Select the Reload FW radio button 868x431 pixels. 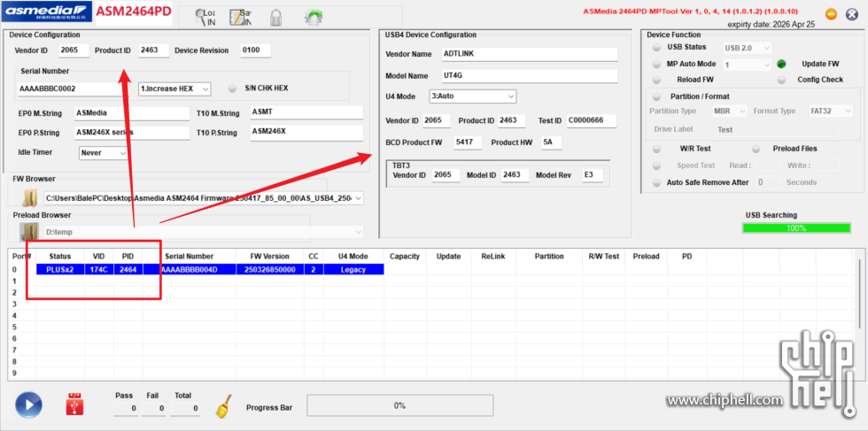[x=656, y=80]
